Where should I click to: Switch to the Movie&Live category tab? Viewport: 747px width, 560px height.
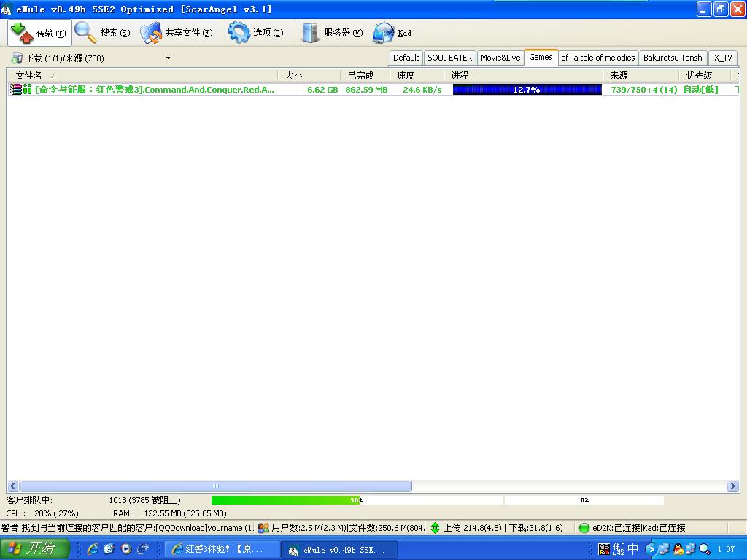500,58
